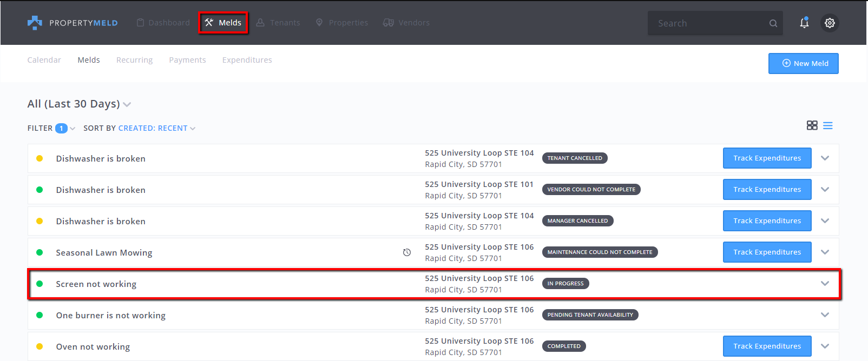Click the MAINTENANCE COULD NOT COMPLETE badge
The width and height of the screenshot is (868, 361).
600,252
